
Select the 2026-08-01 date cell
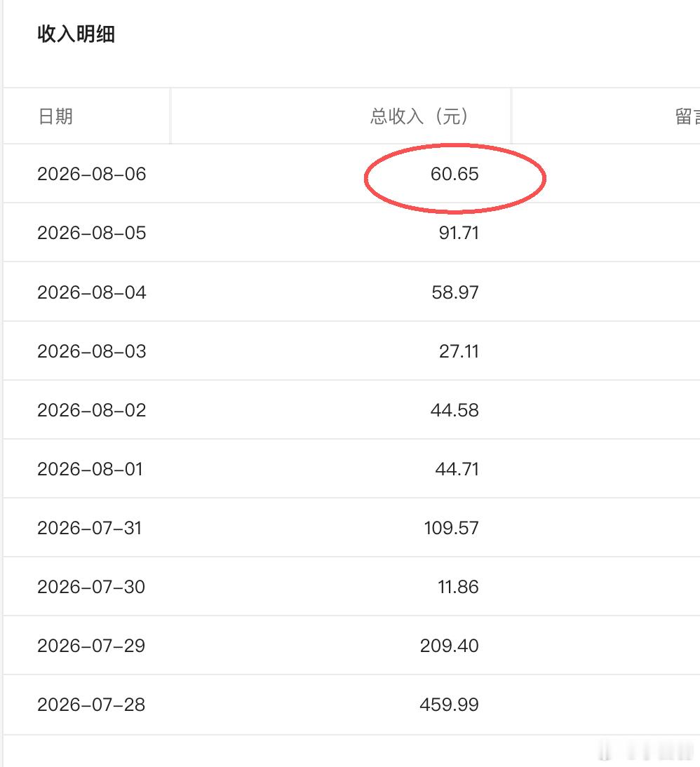tap(90, 469)
